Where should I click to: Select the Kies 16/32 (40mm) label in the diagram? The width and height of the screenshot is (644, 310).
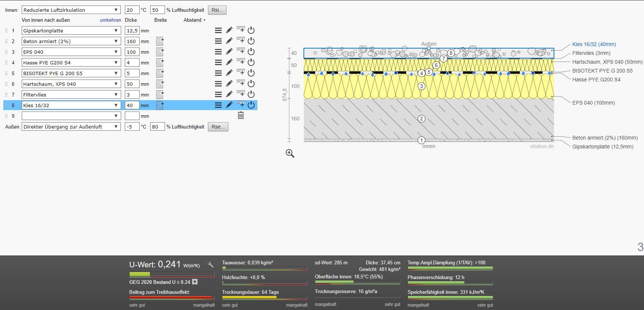(x=594, y=44)
